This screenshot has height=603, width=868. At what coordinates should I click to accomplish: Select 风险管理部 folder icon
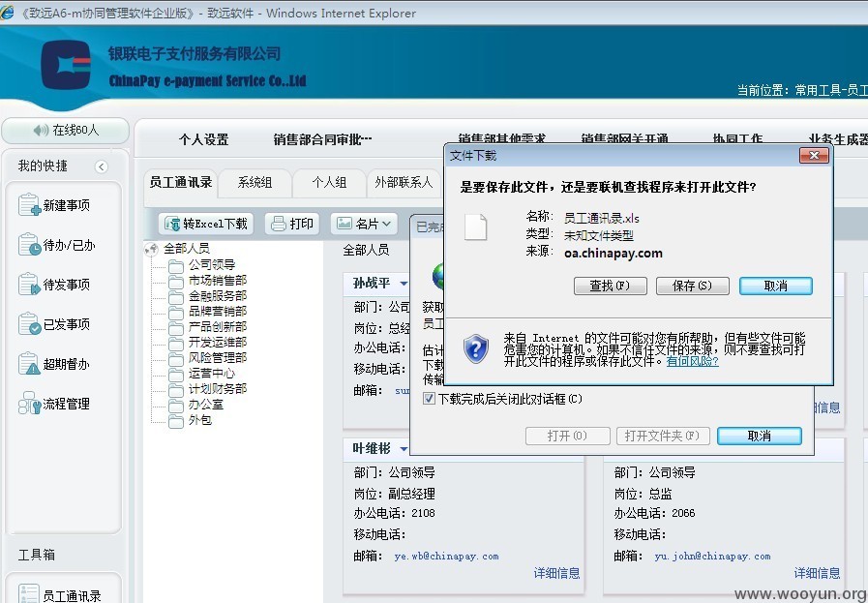176,359
